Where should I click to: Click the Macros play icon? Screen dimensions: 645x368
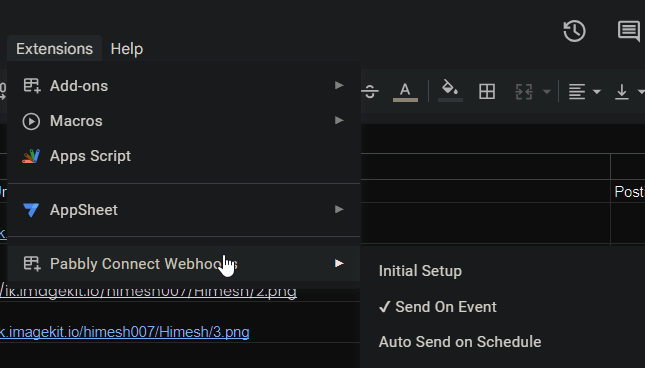31,121
